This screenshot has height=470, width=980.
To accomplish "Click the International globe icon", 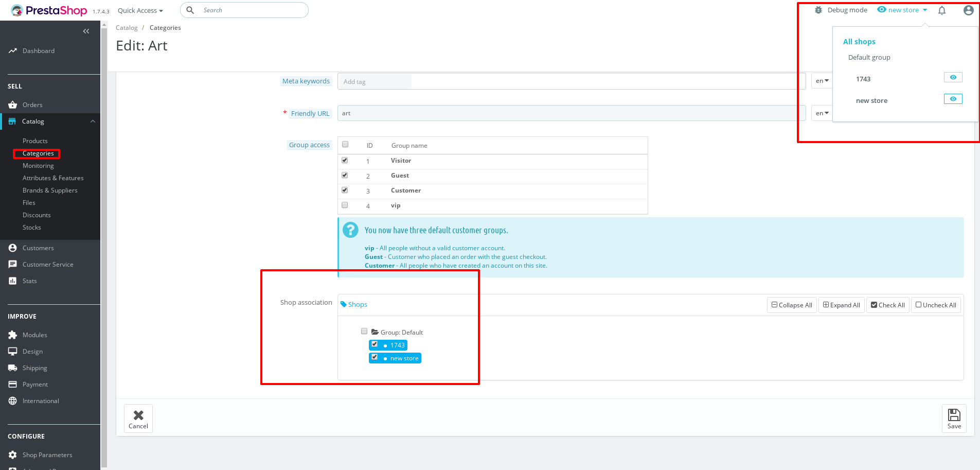I will [13, 401].
